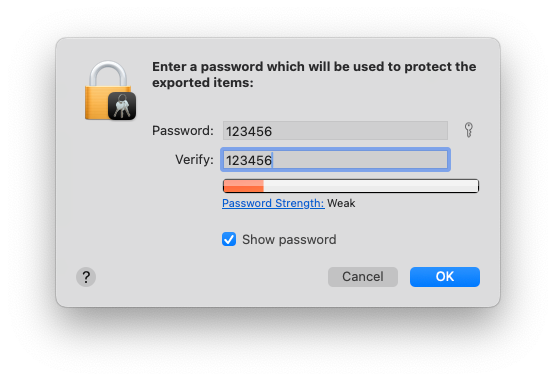
Task: Click the dialog heading about exported items
Action: [314, 74]
